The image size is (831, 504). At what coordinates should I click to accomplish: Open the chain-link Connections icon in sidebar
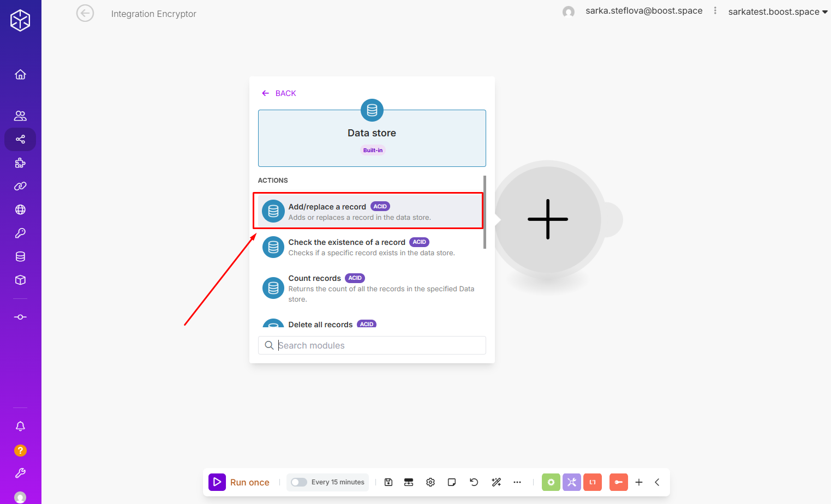pos(20,186)
